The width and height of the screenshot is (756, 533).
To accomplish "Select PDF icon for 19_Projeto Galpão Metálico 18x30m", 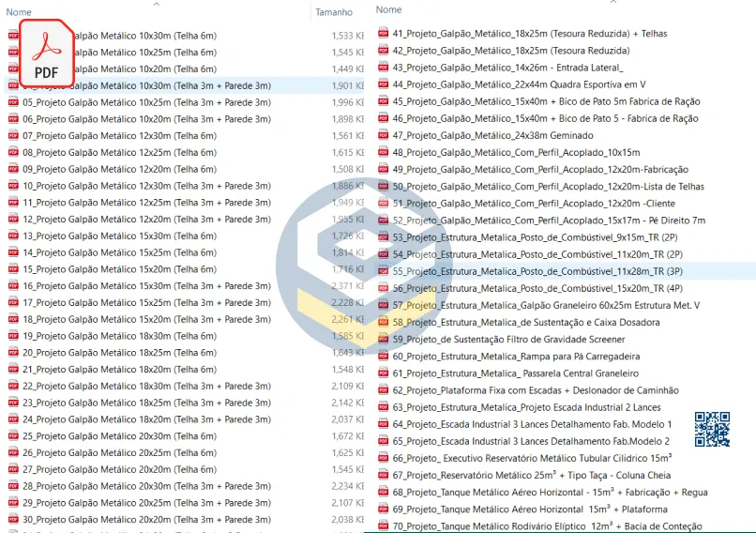I will click(x=13, y=336).
